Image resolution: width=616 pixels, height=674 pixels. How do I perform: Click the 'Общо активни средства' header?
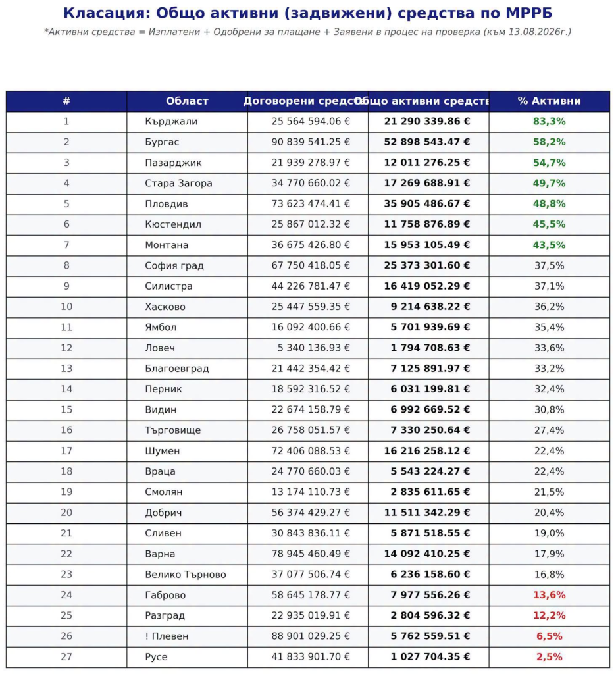pos(428,101)
